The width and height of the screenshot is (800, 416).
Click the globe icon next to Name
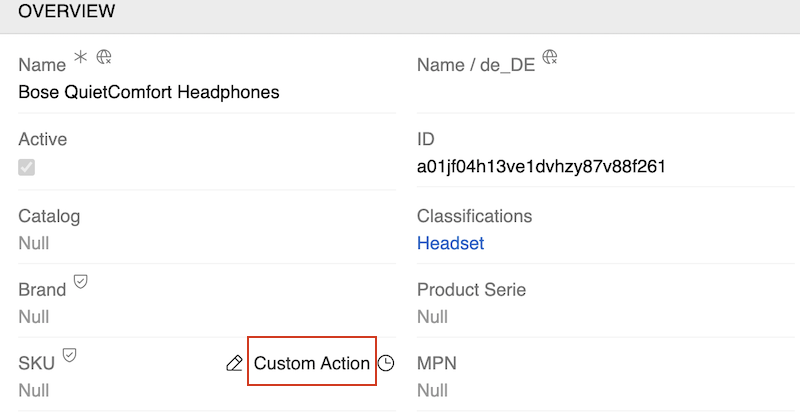[104, 60]
